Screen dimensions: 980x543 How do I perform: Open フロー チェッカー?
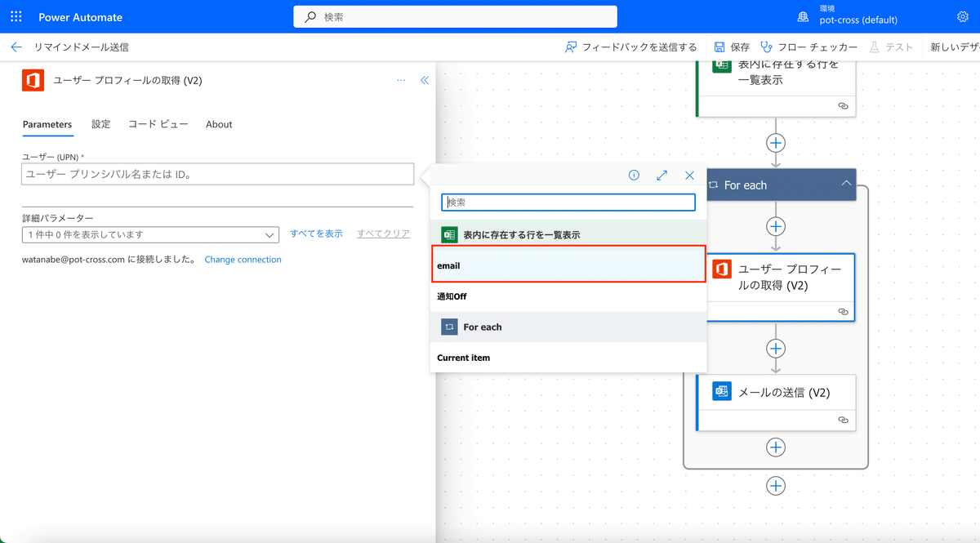click(x=808, y=47)
